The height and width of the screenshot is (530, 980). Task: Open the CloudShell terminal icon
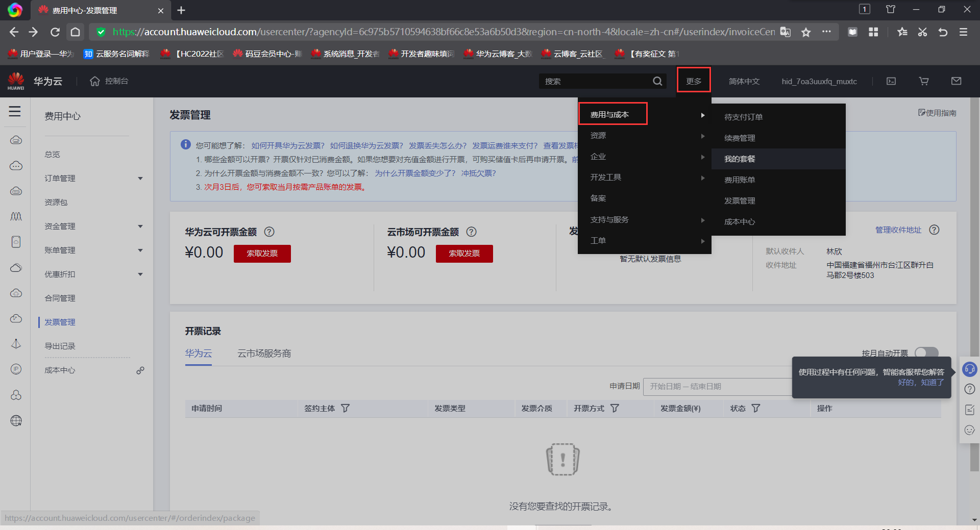[x=891, y=81]
